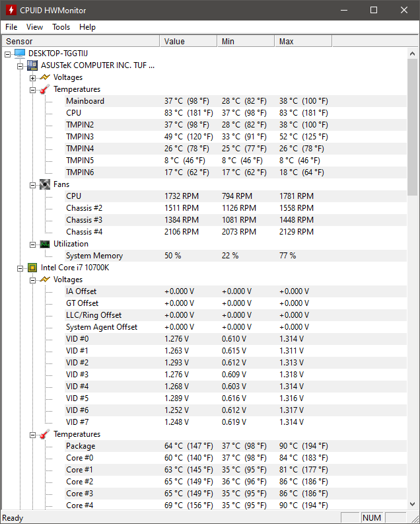Image resolution: width=420 pixels, height=524 pixels.
Task: Open the File menu
Action: [x=11, y=27]
